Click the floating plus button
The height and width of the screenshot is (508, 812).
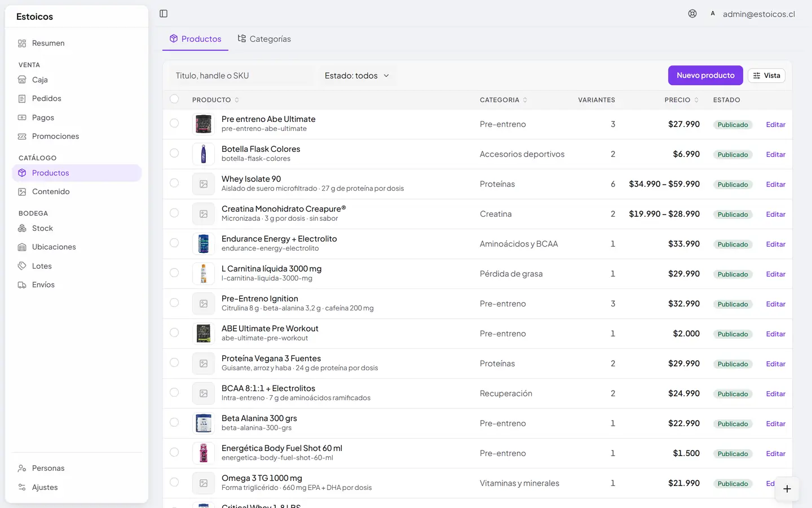coord(787,489)
